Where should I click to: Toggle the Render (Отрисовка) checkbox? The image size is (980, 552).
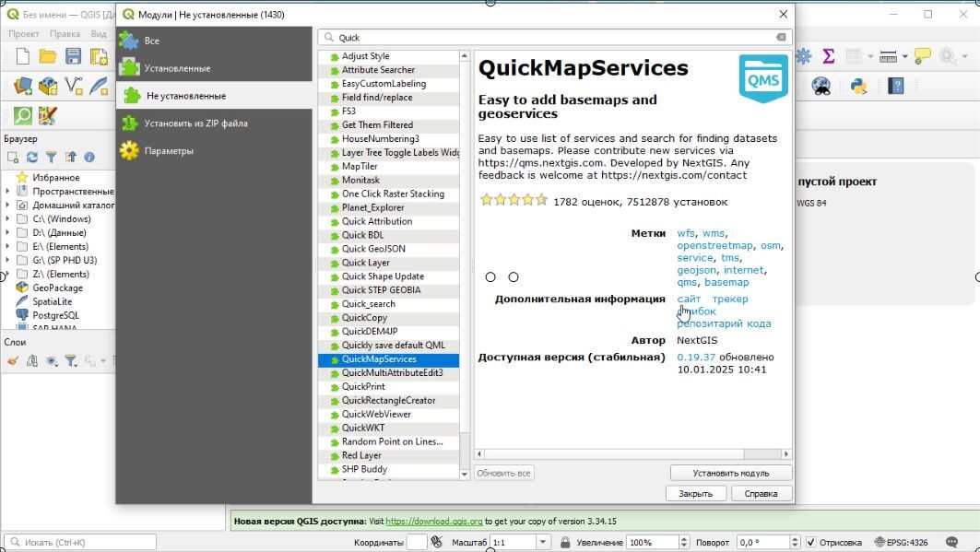pos(810,543)
